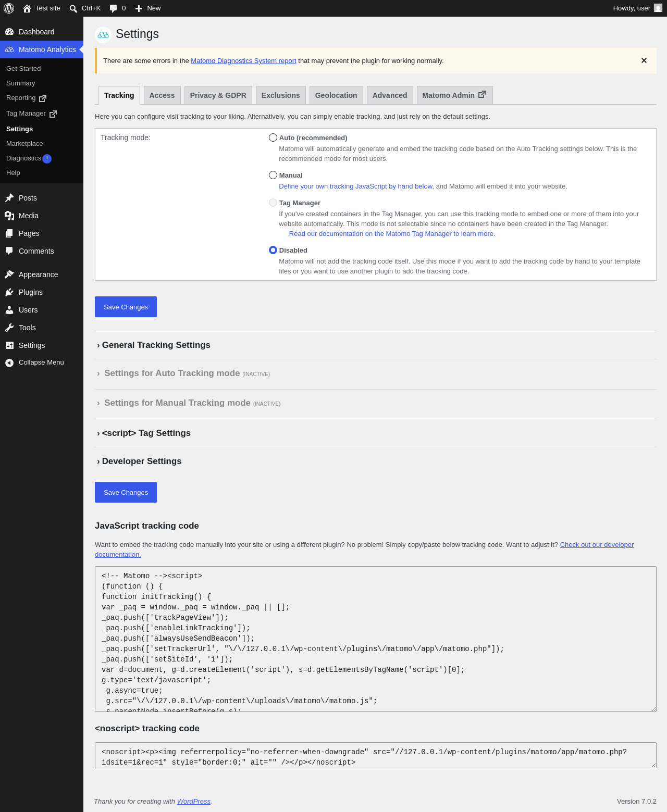Open search via magnifier icon

73,8
